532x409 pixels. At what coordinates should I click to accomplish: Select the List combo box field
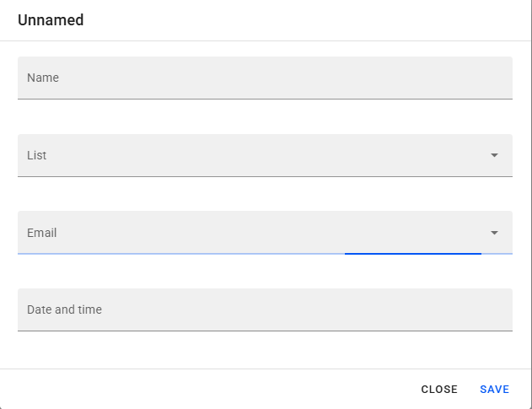tap(253, 155)
